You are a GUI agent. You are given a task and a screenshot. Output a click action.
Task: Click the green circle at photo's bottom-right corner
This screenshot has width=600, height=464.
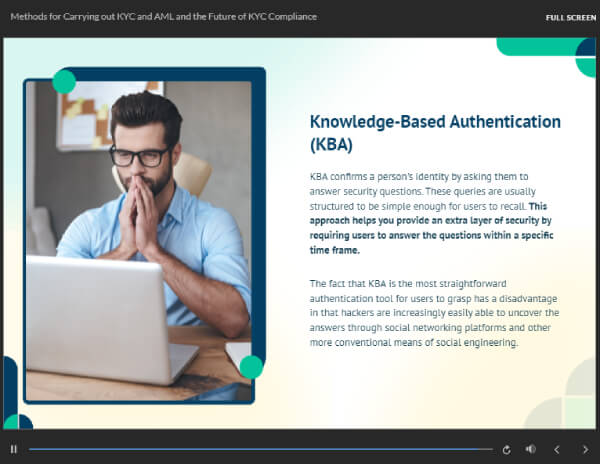tap(251, 367)
